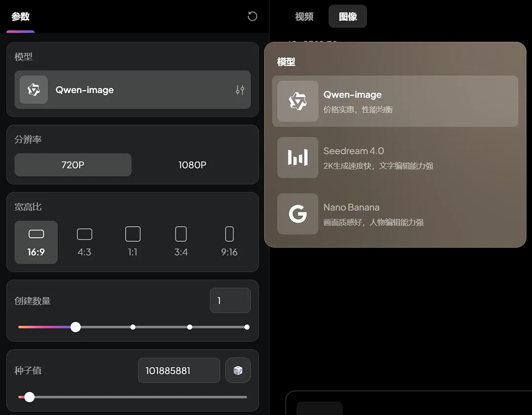Randomize seed with the dice icon

pyautogui.click(x=238, y=370)
